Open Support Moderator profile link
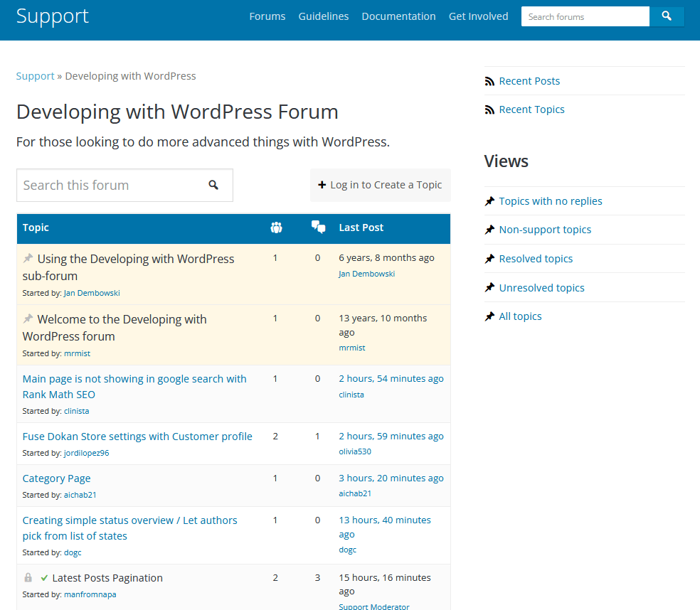 point(374,606)
